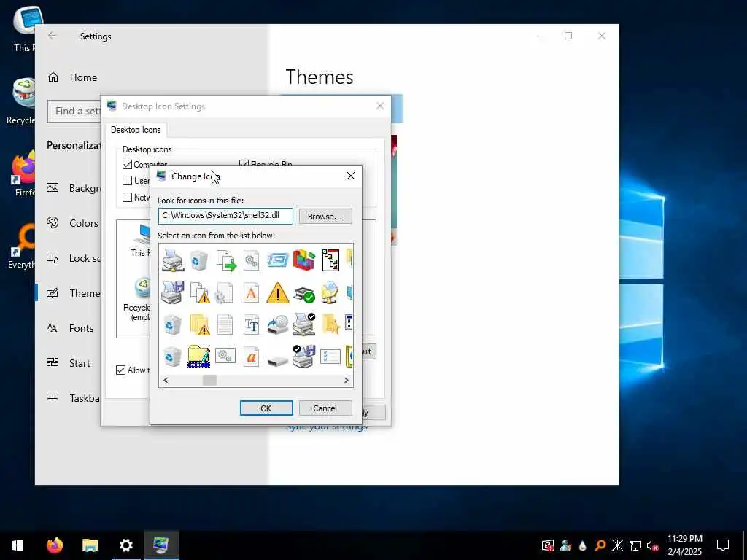Image resolution: width=747 pixels, height=560 pixels.
Task: Launch Firefox from the taskbar
Action: (54, 545)
